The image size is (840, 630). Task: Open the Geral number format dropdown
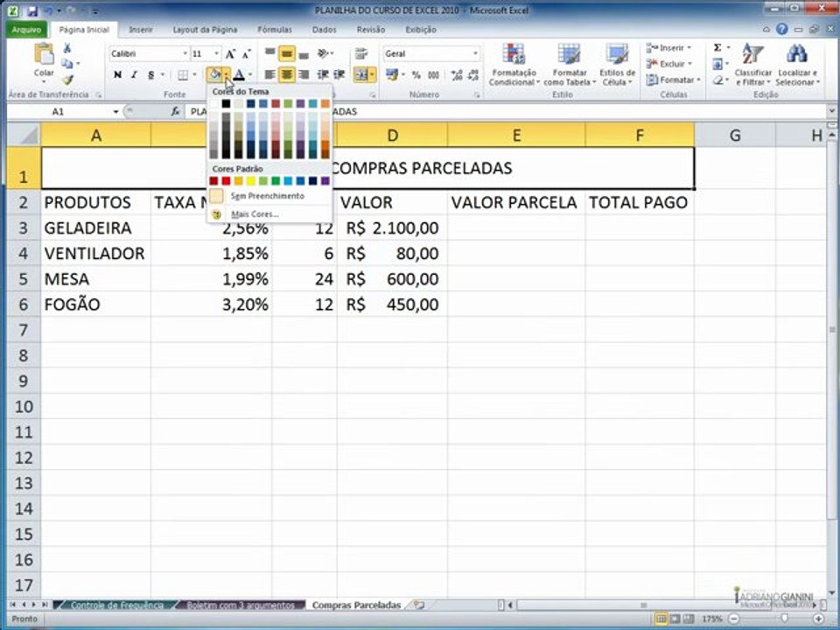click(475, 53)
